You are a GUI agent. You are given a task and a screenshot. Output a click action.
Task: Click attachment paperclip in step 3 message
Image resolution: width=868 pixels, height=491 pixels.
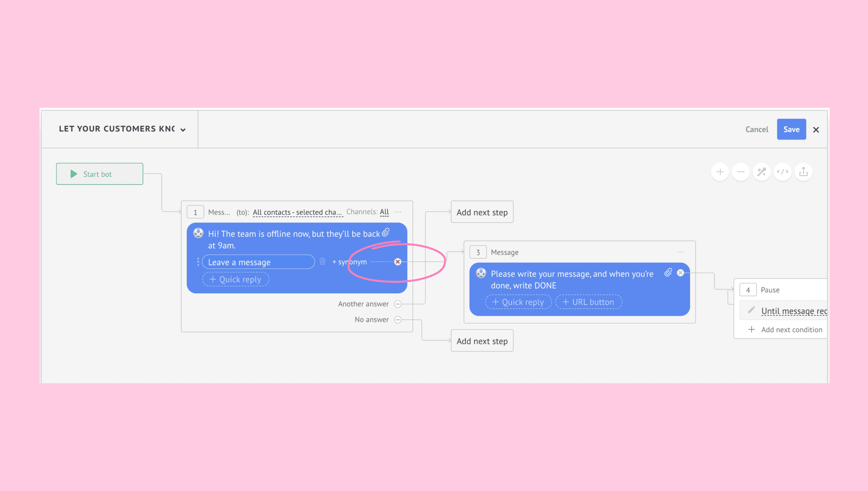[x=668, y=272]
